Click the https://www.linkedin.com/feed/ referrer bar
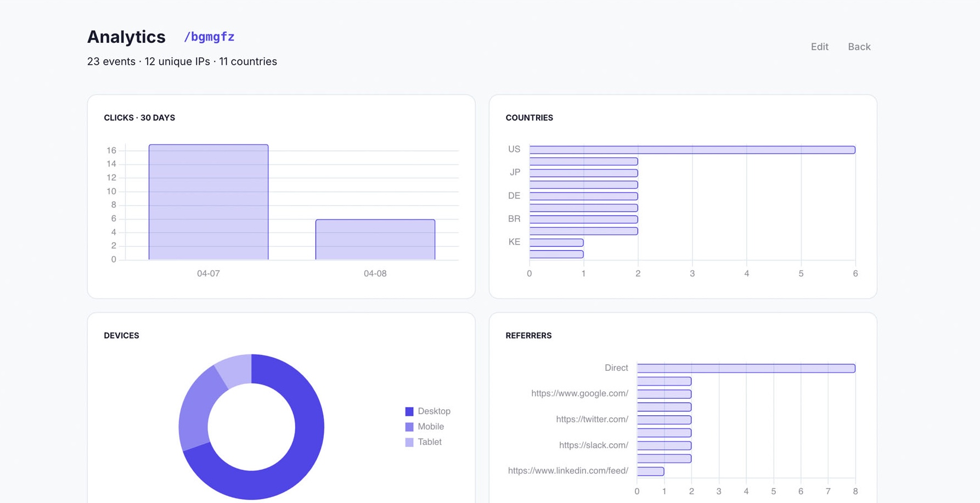This screenshot has height=503, width=980. click(x=649, y=470)
